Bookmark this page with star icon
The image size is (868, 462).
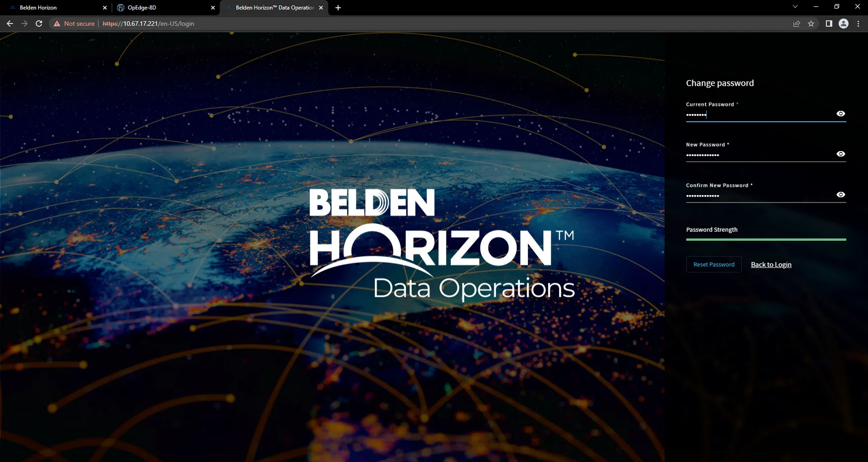pos(811,24)
